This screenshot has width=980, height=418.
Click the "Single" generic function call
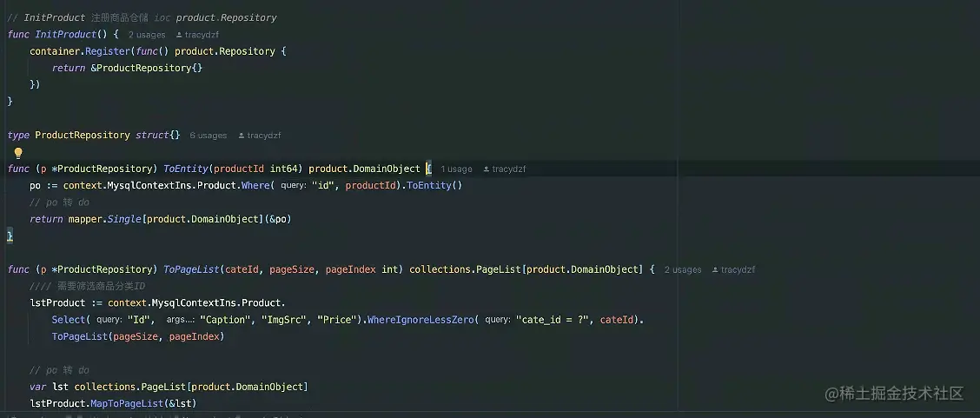point(124,219)
